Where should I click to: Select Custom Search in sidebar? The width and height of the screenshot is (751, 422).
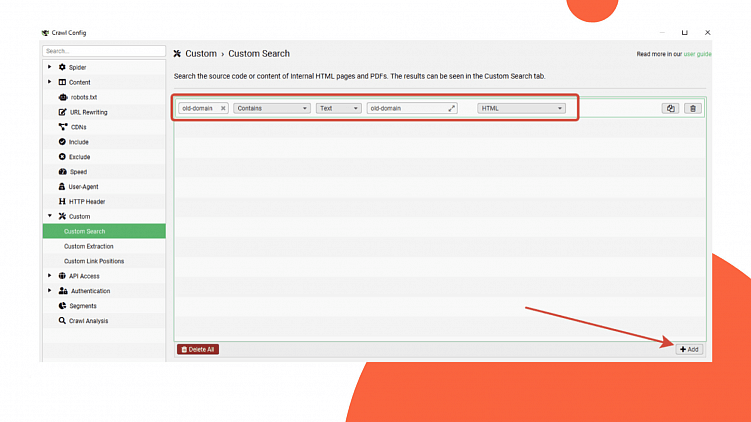(x=104, y=231)
